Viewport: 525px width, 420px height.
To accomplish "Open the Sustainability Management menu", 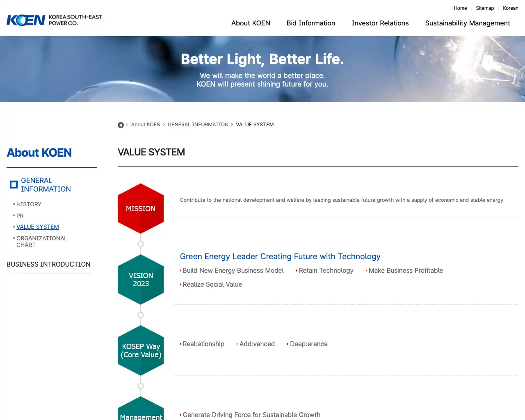I will click(468, 23).
